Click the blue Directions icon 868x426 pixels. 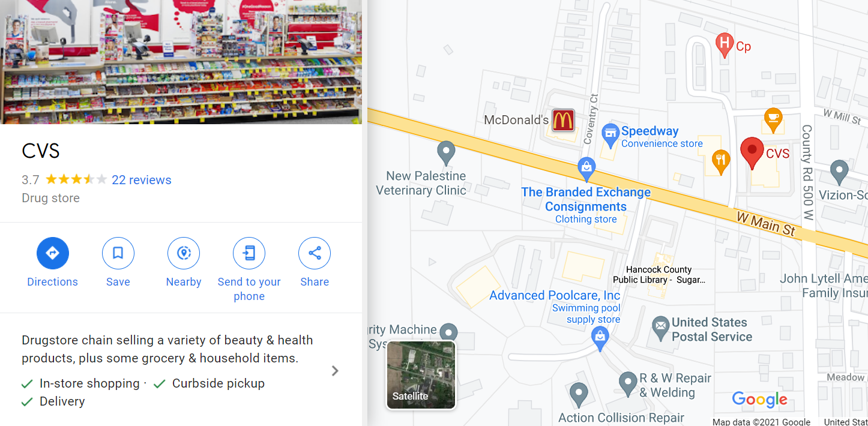pyautogui.click(x=53, y=253)
